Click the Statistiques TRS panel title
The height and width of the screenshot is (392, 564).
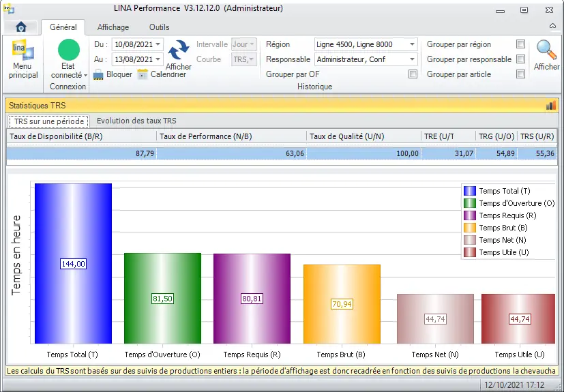(x=38, y=106)
